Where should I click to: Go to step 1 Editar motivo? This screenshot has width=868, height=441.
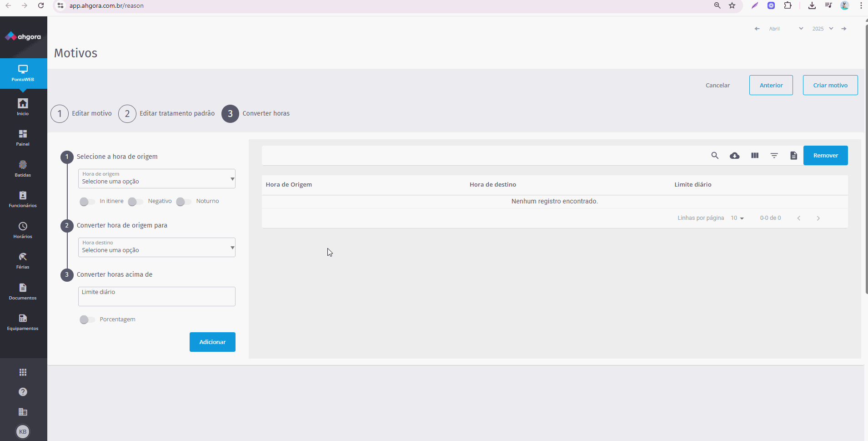tap(81, 114)
